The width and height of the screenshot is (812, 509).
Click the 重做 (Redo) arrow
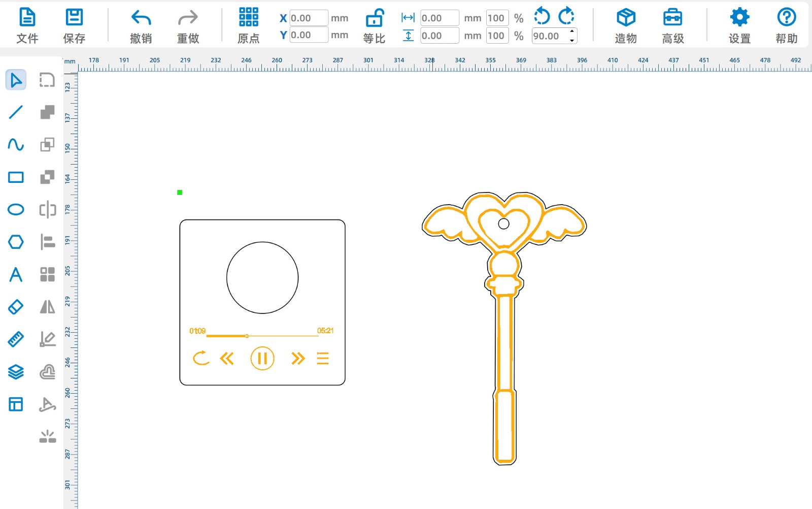[188, 25]
